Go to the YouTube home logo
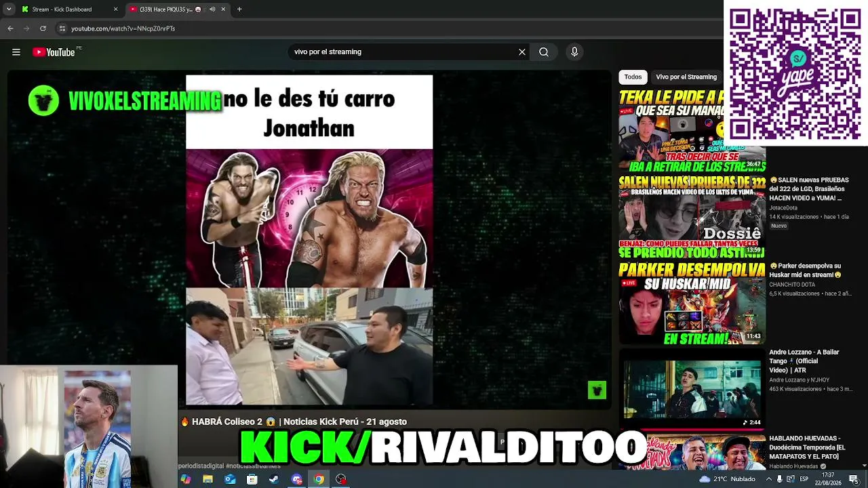Screen dimensions: 868x488 coord(54,52)
